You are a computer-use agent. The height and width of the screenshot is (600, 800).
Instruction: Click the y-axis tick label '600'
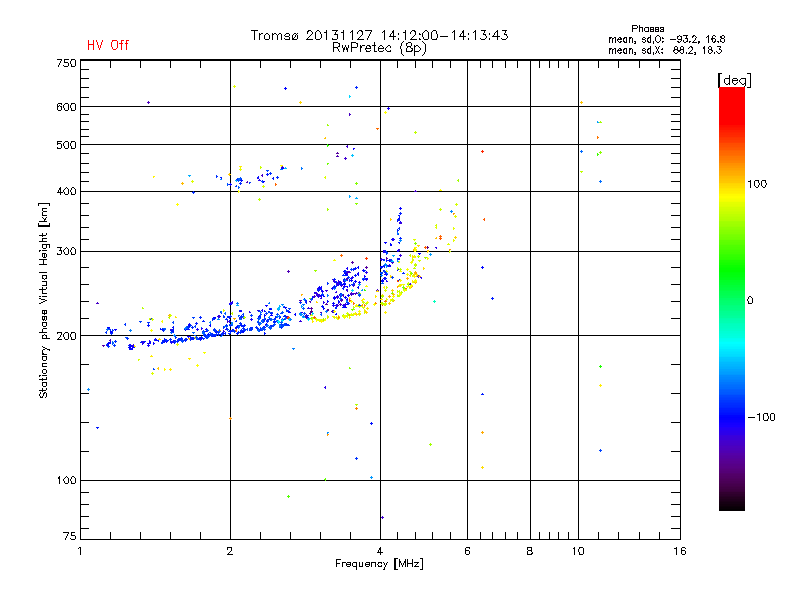66,107
